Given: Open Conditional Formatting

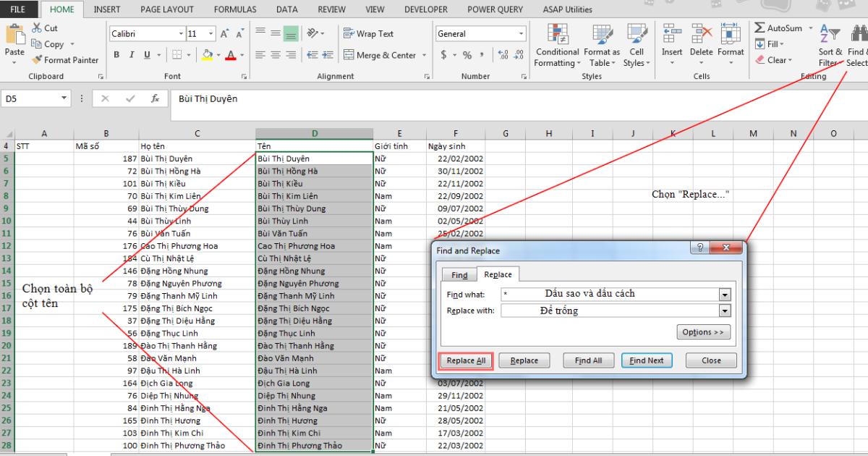Looking at the screenshot, I should [x=556, y=45].
